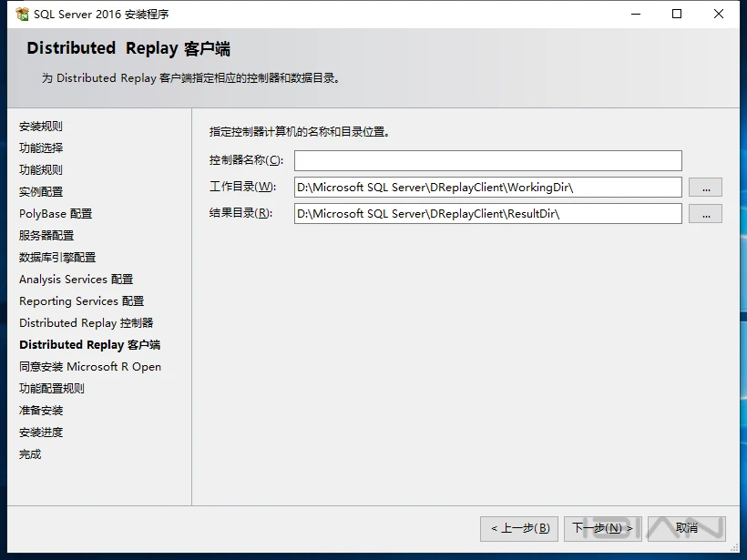Proceed with 下一步 button
Screen dimensions: 747x560
coord(603,528)
